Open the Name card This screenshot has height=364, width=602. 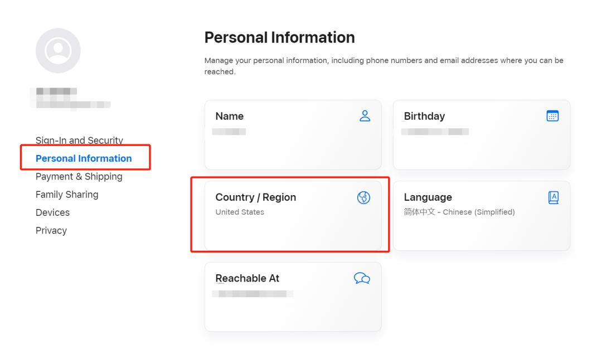pos(293,134)
